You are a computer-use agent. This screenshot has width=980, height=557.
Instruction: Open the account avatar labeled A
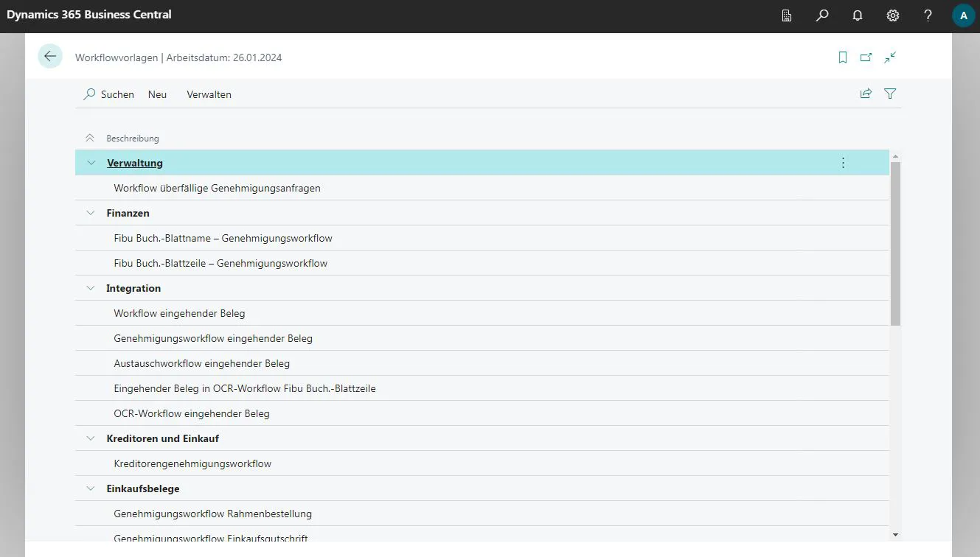(964, 15)
